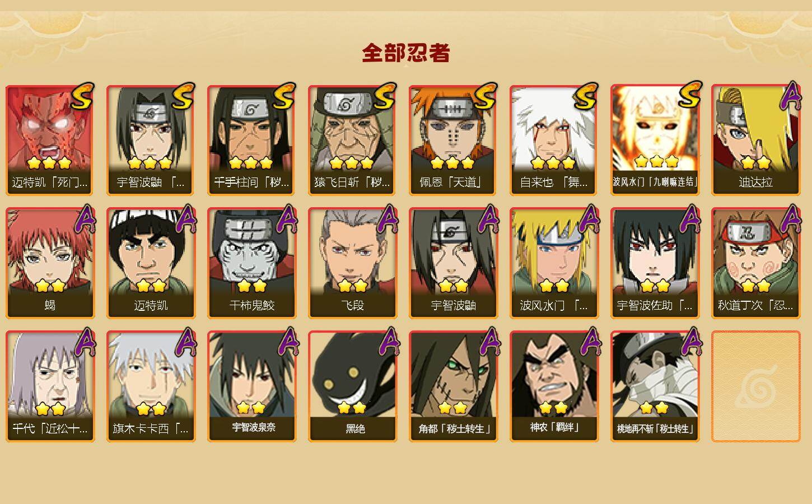Open the 佩恩「天道」 card
The width and height of the screenshot is (812, 504).
[453, 140]
